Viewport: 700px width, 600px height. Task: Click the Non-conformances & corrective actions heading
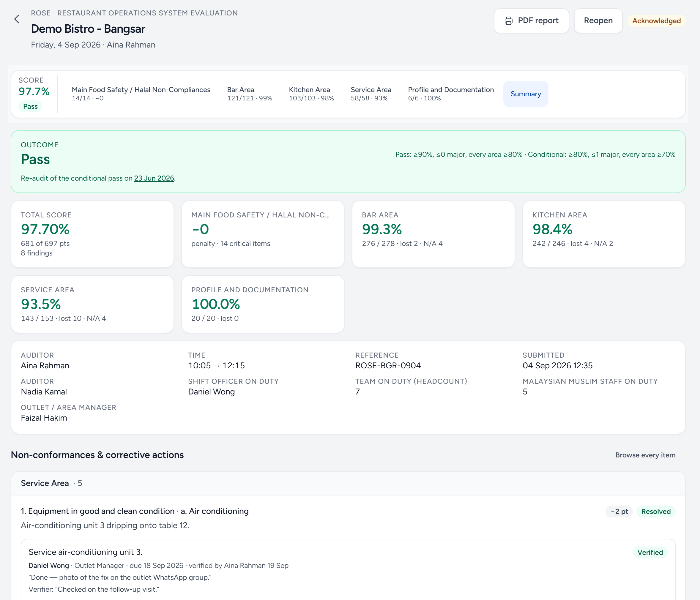[97, 455]
